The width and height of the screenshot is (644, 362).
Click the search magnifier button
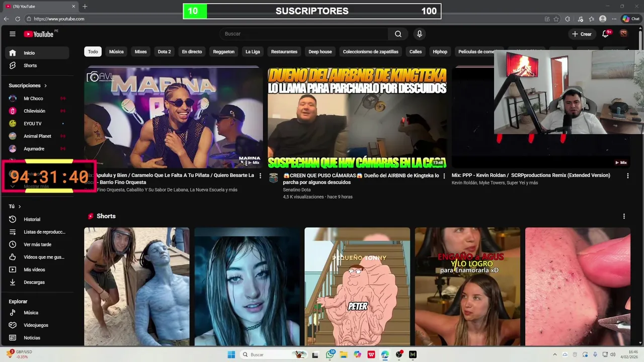click(398, 34)
